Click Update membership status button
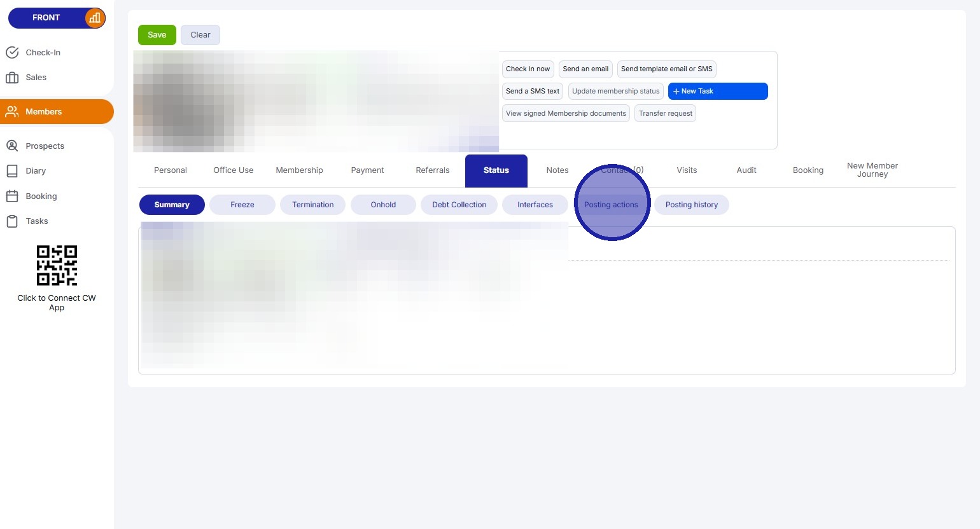The height and width of the screenshot is (529, 980). tap(616, 91)
